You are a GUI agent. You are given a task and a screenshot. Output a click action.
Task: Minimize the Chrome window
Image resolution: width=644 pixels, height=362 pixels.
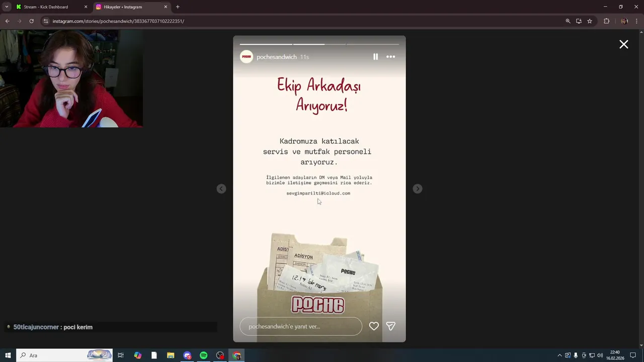click(605, 7)
